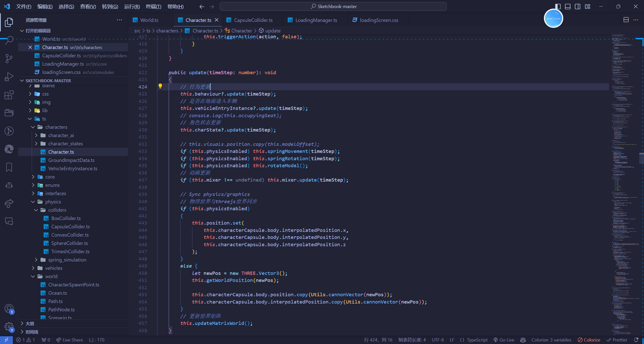644x344 pixels.
Task: Go back in navigation history
Action: [x=202, y=7]
